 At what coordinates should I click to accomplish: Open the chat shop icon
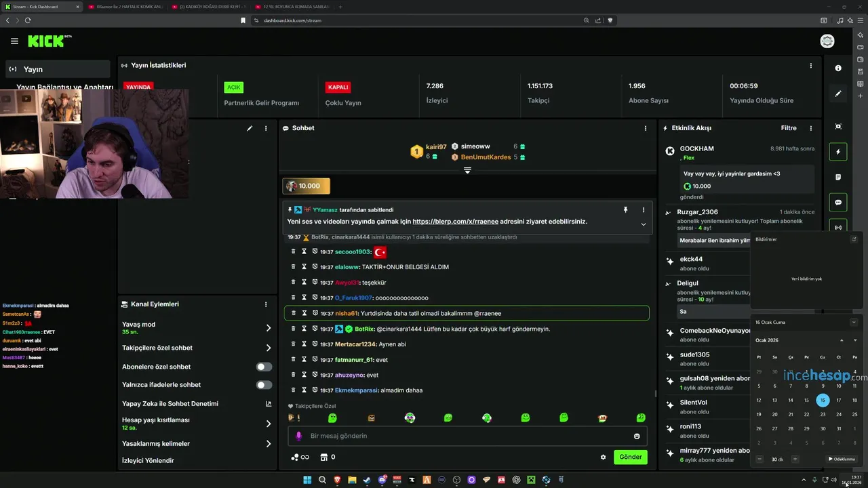tap(323, 457)
